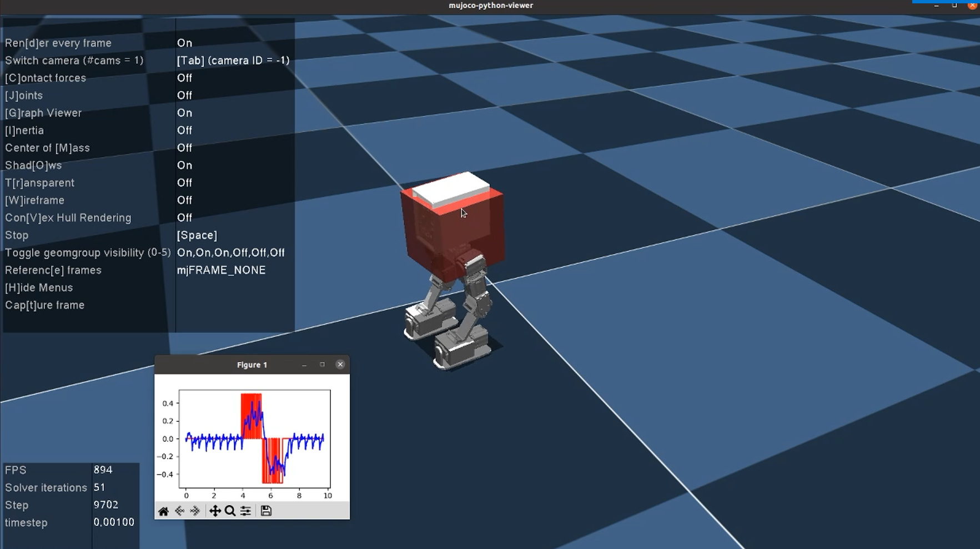Click the '[I]nertia' row label
Screen dimensions: 980x549
pyautogui.click(x=24, y=130)
